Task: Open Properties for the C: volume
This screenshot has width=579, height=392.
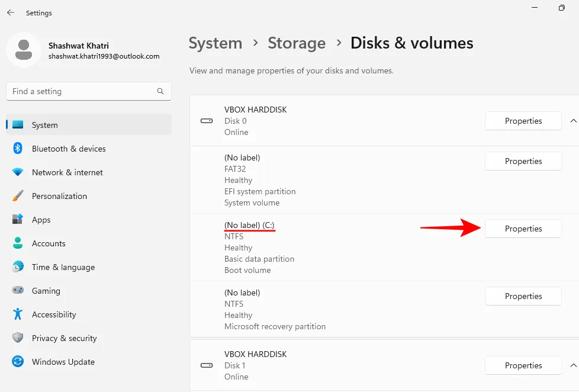Action: 523,229
